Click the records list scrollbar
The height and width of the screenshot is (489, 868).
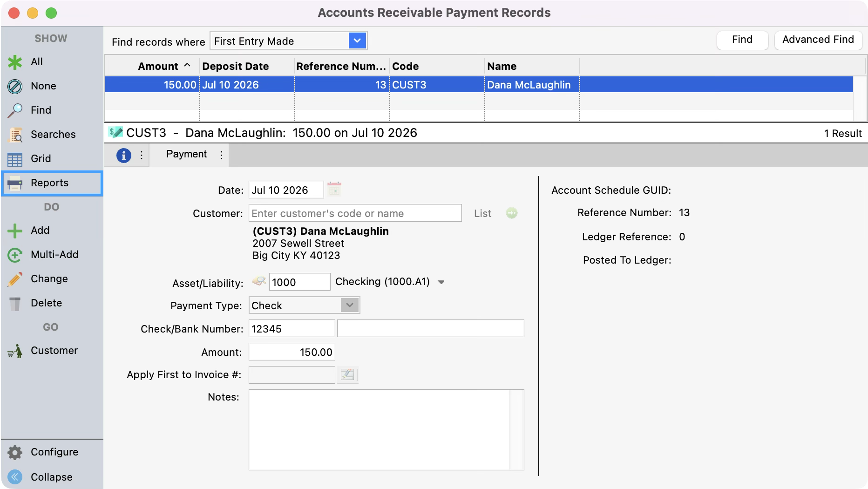[859, 98]
